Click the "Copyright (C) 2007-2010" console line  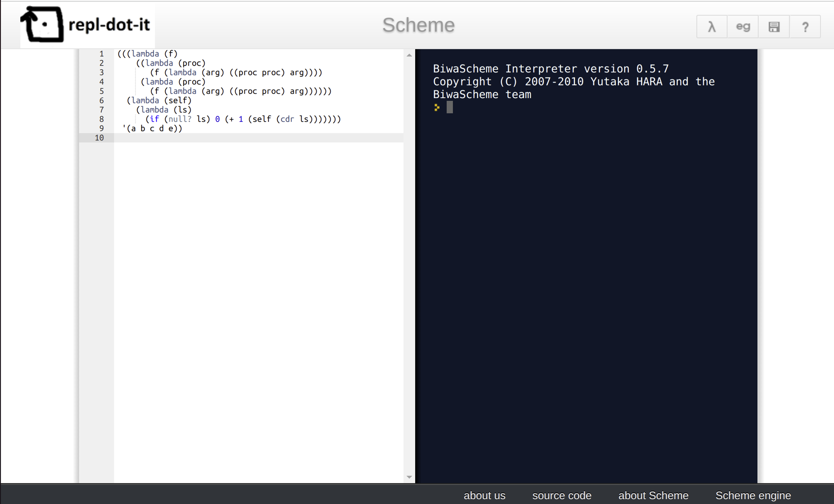(574, 82)
